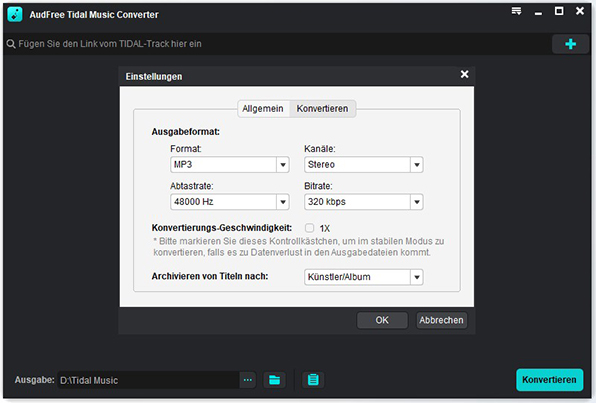Screen dimensions: 596x403
Task: Click the Konvertierungs-Geschwindigkeit label
Action: coord(222,228)
